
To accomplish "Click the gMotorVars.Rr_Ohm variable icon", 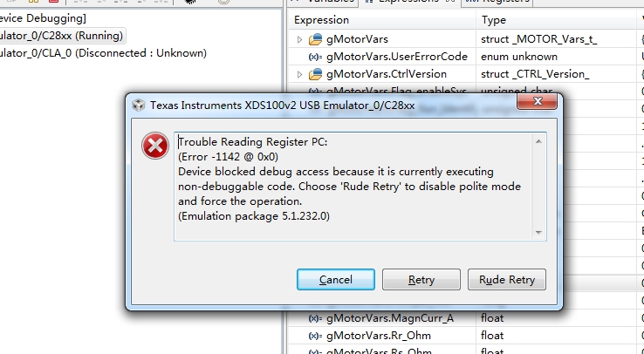I will pos(315,336).
